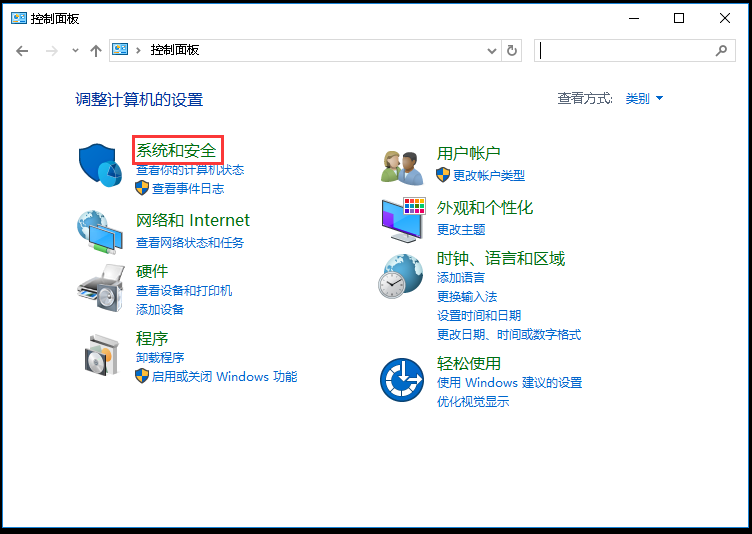
Task: Open 查看事件日志 link
Action: coord(188,189)
